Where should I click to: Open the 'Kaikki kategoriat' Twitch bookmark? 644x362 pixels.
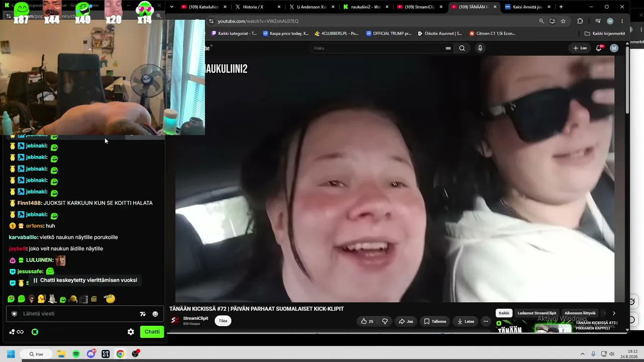[234, 34]
